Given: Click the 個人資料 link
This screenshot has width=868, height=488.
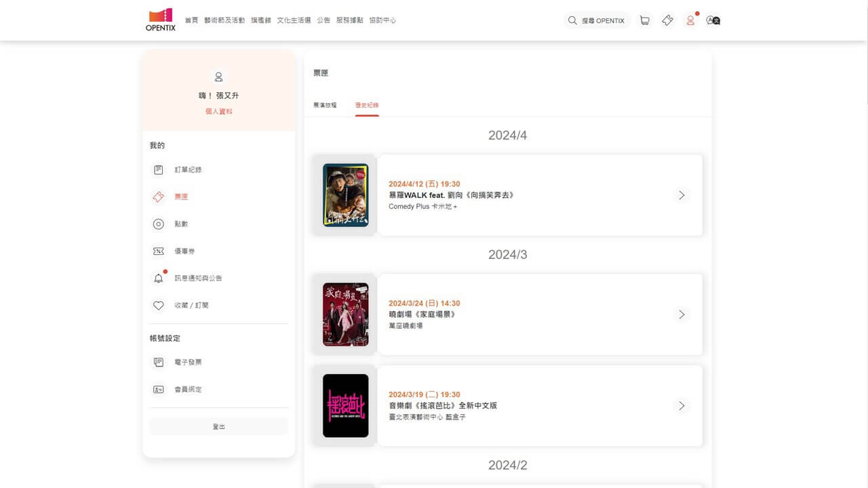Looking at the screenshot, I should (x=218, y=111).
